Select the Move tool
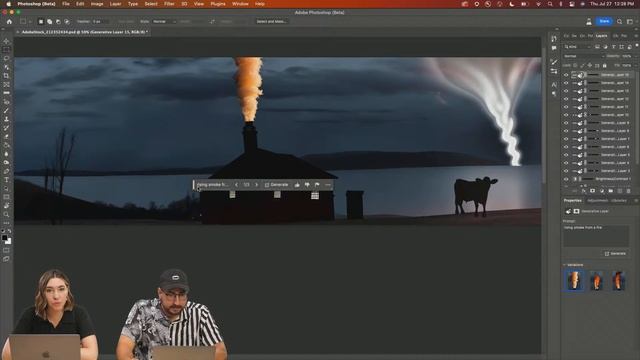The height and width of the screenshot is (360, 640). click(6, 41)
